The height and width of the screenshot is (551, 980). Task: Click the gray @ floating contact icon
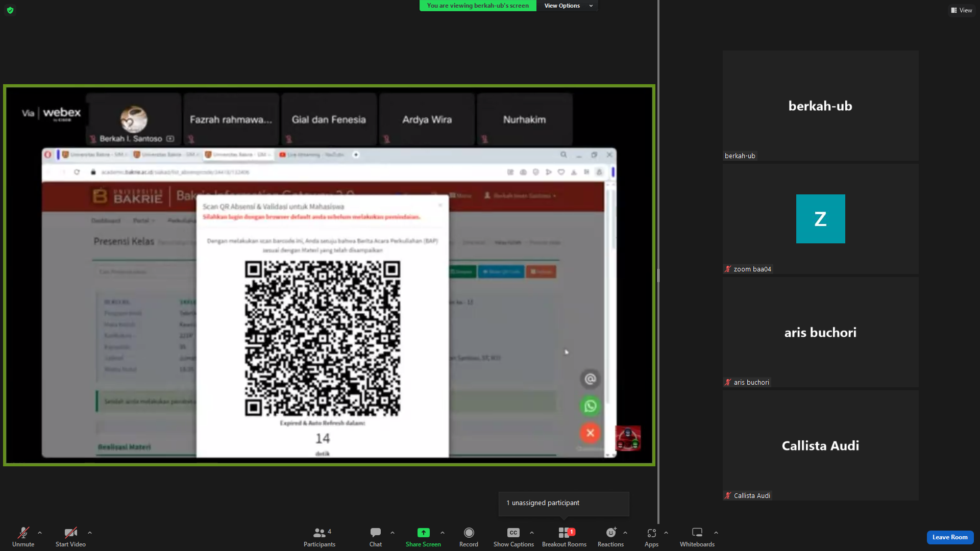pyautogui.click(x=590, y=379)
